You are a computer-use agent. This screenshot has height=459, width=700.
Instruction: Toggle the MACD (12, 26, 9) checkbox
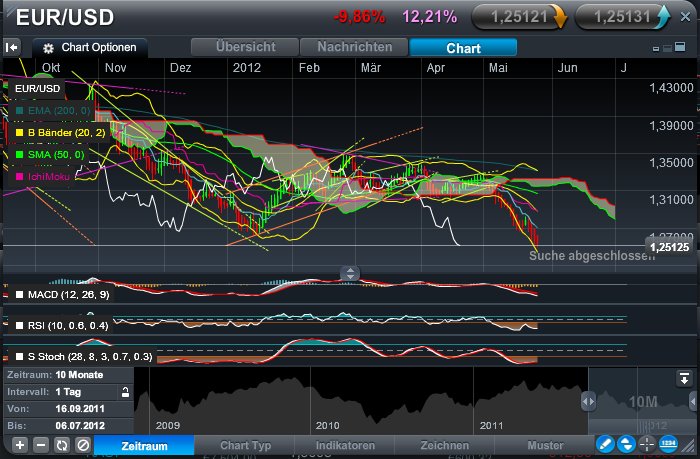coord(19,295)
